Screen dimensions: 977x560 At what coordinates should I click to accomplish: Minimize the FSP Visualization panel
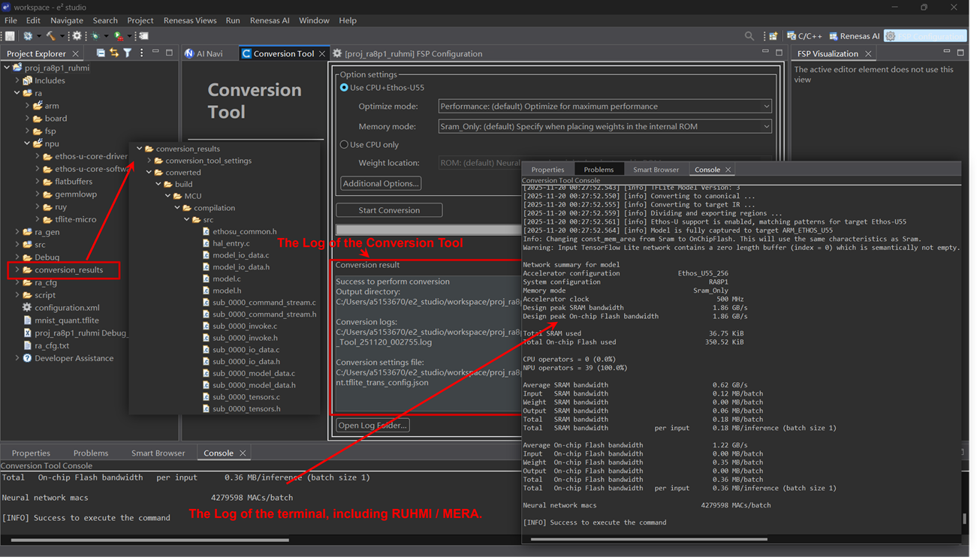coord(946,53)
